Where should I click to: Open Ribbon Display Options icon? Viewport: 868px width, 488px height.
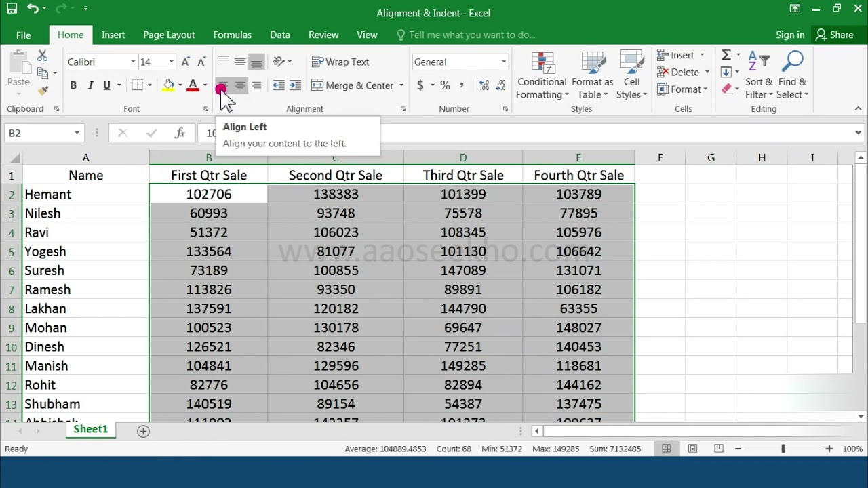[x=795, y=9]
